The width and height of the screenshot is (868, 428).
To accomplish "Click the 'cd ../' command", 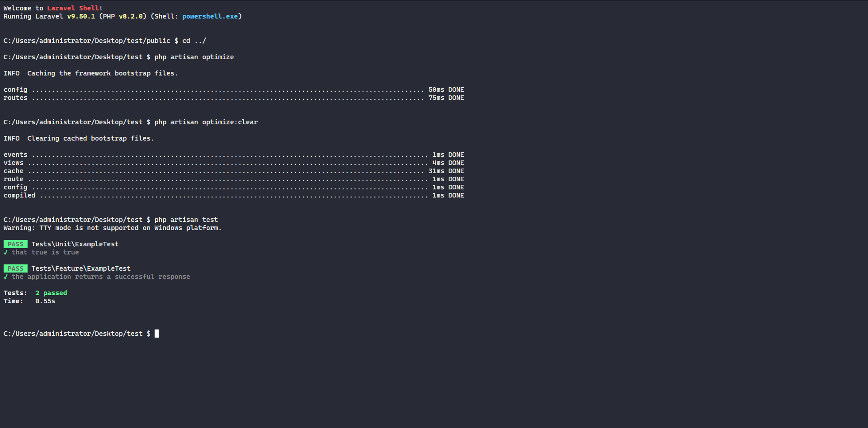I will click(x=194, y=41).
